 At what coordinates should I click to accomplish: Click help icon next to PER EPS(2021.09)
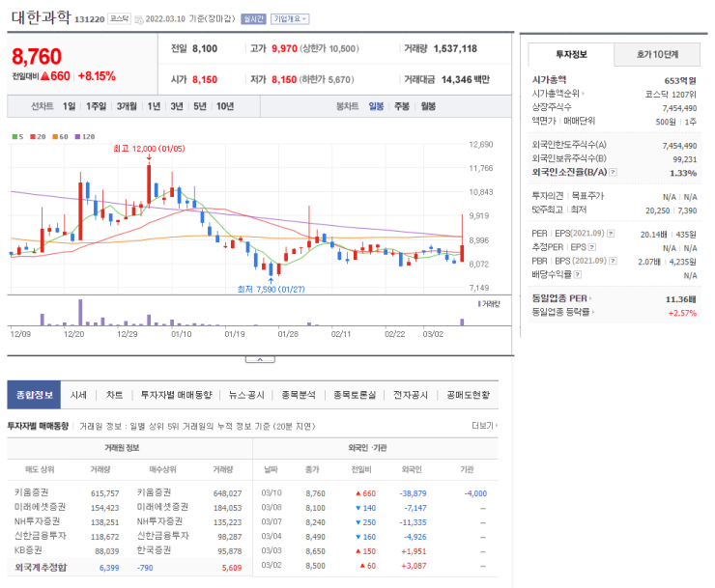click(611, 234)
